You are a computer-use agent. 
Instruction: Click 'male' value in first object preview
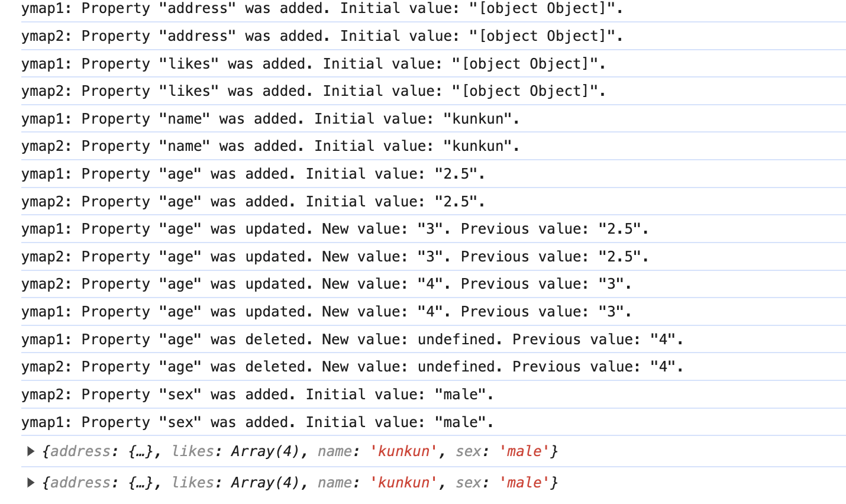click(524, 451)
